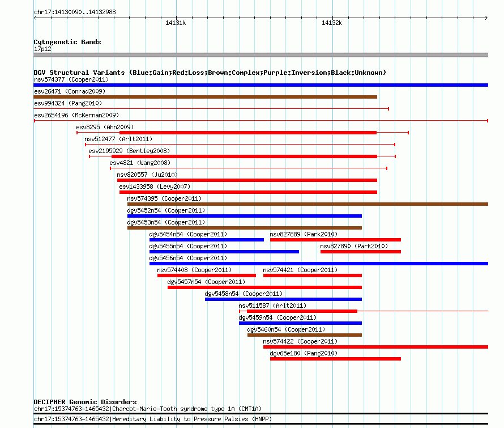Screen dimensions: 504x428
Task: Click the nsv511587 (Arlt2011) label
Action: point(272,306)
